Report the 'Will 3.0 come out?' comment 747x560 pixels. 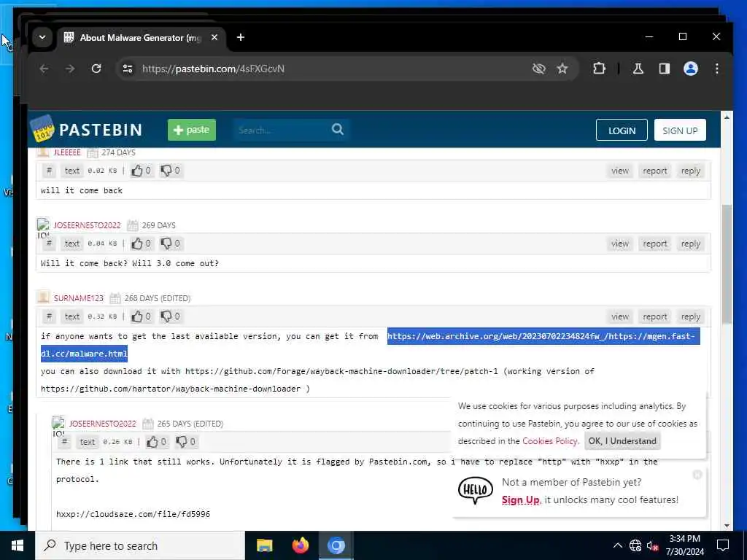pos(654,244)
